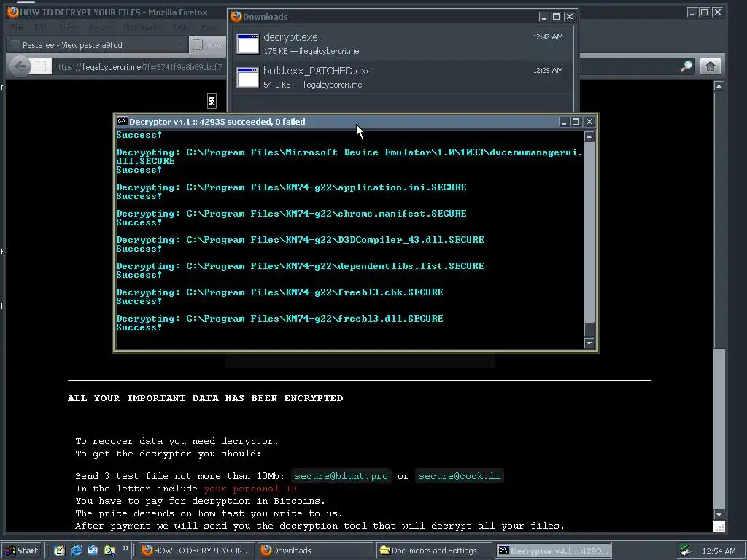The height and width of the screenshot is (560, 747).
Task: Click the Firefox logo in main browser title bar
Action: coord(13,12)
